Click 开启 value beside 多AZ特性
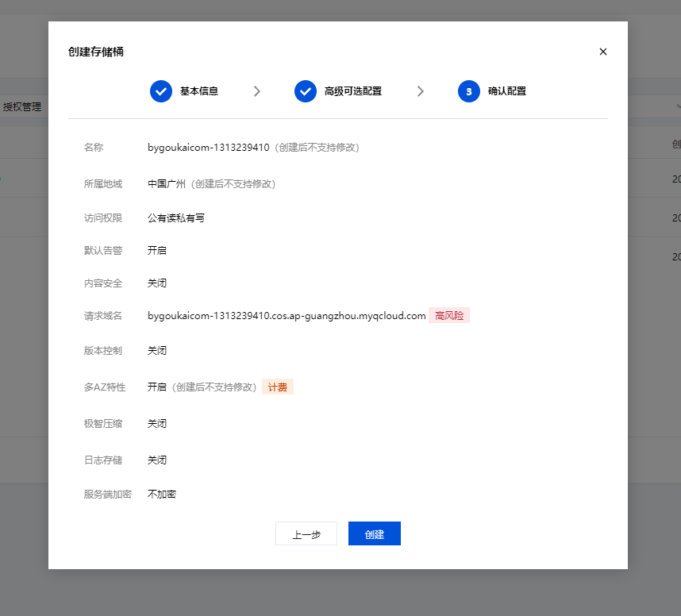The image size is (681, 616). click(157, 387)
